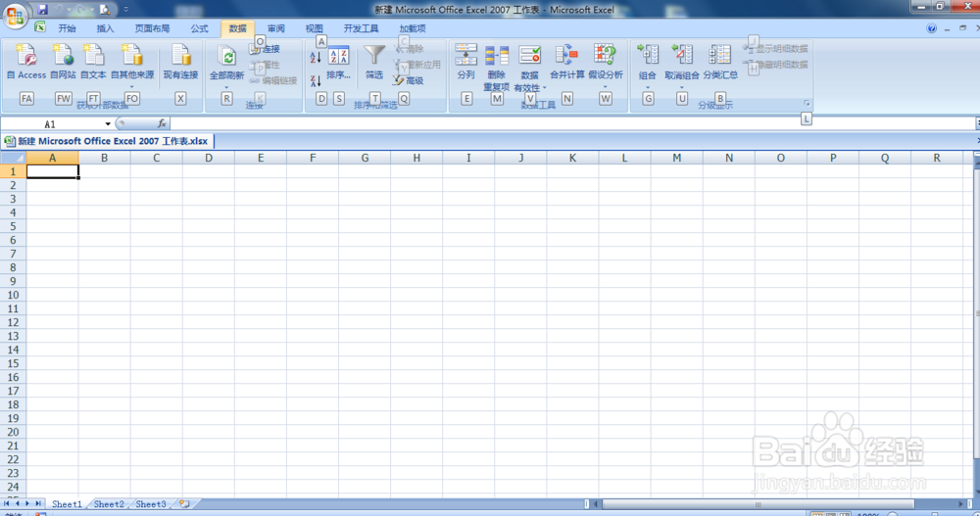
Task: Switch to the 插入 (Insert) tab
Action: 105,28
